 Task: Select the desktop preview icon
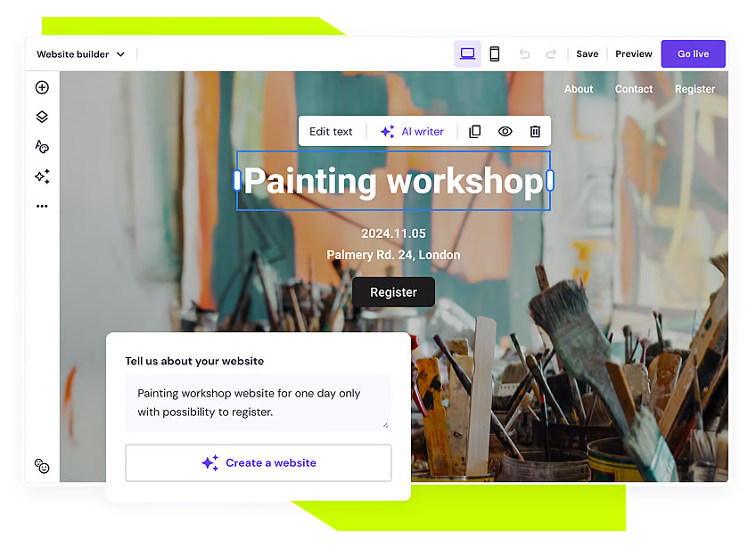pos(467,53)
